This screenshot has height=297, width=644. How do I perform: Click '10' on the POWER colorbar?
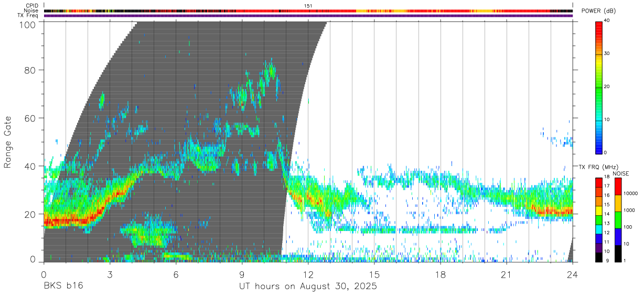click(x=607, y=120)
